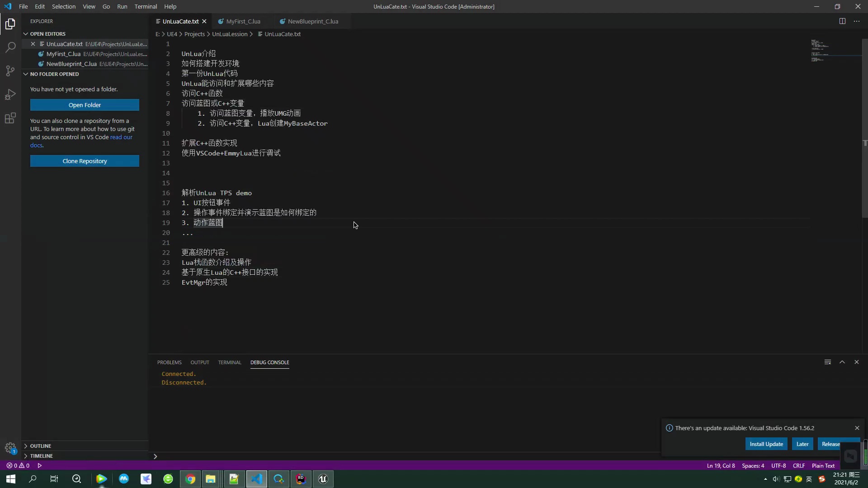The width and height of the screenshot is (868, 488).
Task: Click the Open Folder button
Action: coord(85,105)
